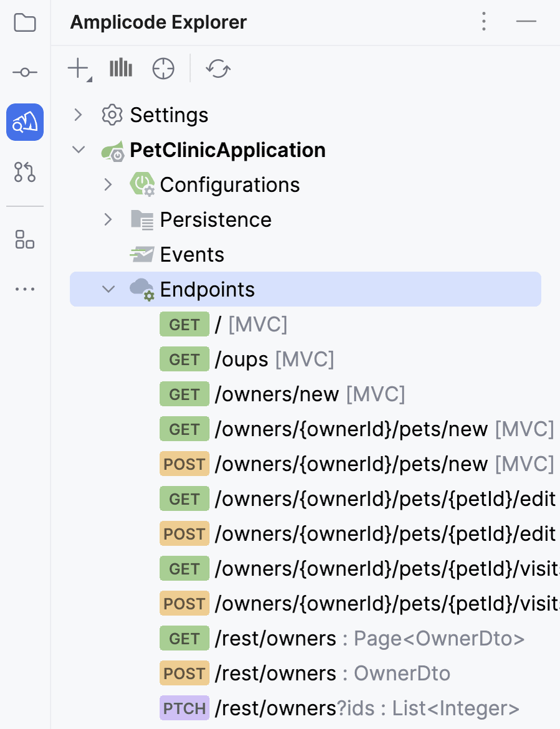The height and width of the screenshot is (729, 560).
Task: Open the Structure tool window icon
Action: click(25, 239)
